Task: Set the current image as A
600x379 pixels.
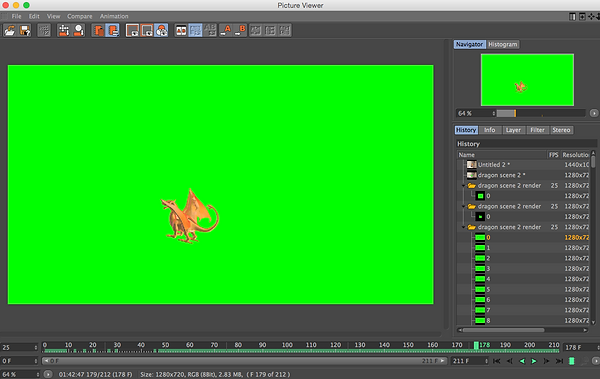Action: point(226,31)
